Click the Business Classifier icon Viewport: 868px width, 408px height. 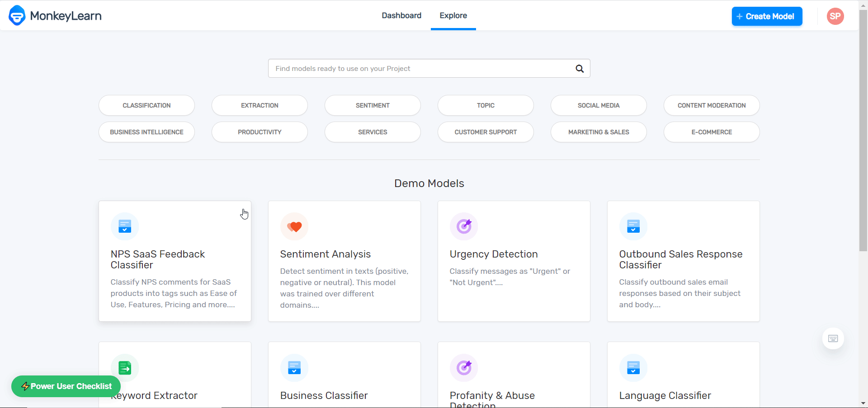coord(294,368)
